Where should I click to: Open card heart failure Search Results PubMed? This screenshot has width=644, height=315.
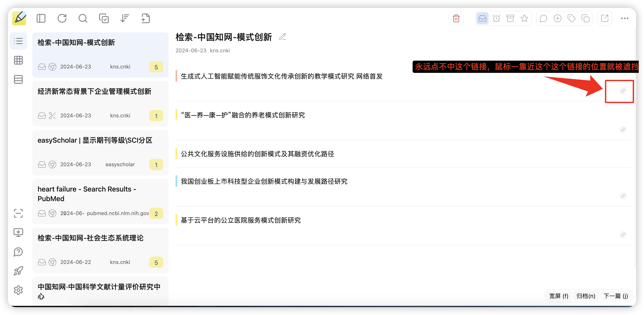(100, 202)
